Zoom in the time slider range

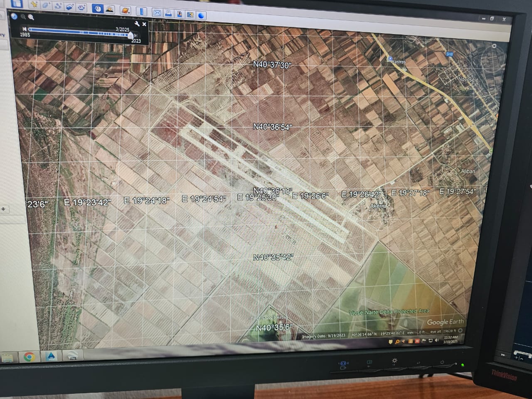tap(31, 17)
